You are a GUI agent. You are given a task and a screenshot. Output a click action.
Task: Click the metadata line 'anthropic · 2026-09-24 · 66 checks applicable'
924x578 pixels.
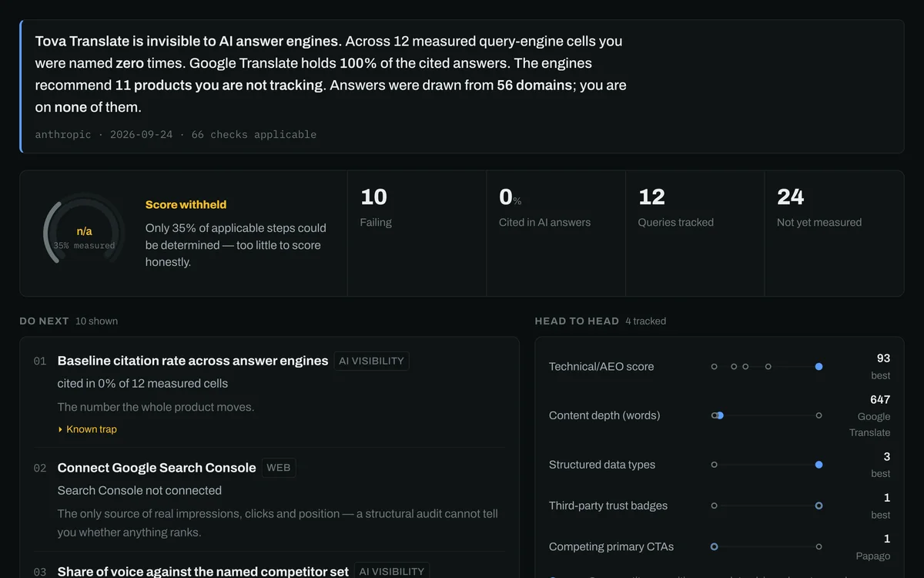(x=176, y=134)
